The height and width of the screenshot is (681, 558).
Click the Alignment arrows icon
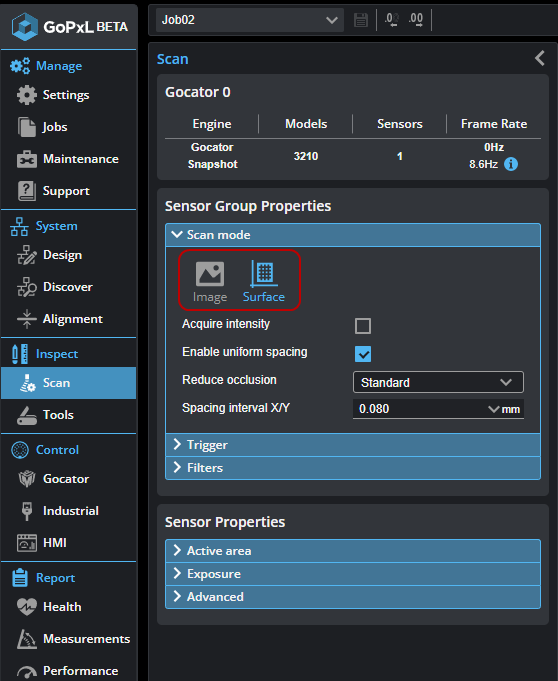pos(27,319)
